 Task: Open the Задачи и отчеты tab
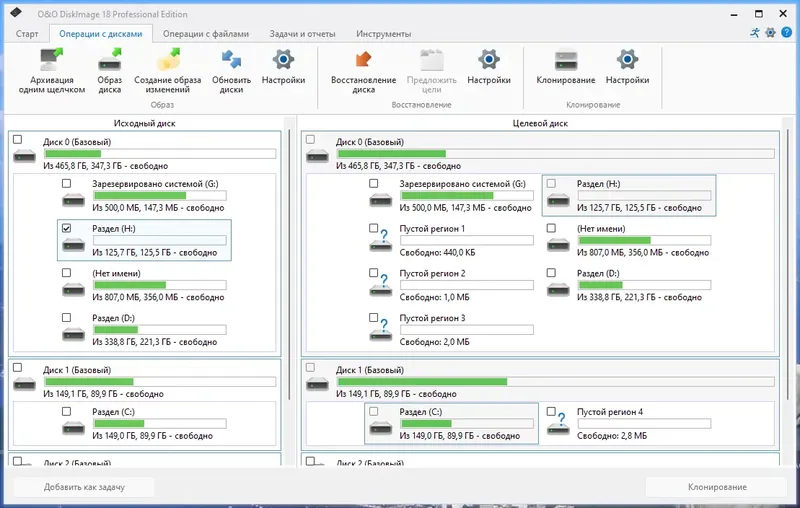click(303, 34)
